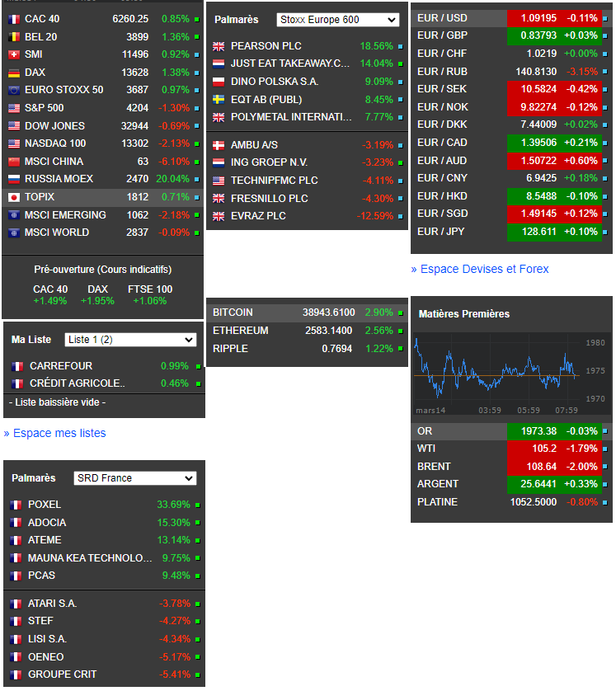The height and width of the screenshot is (691, 616).
Task: Open the Stoxx Europe 600 Palmarès dropdown
Action: (338, 20)
